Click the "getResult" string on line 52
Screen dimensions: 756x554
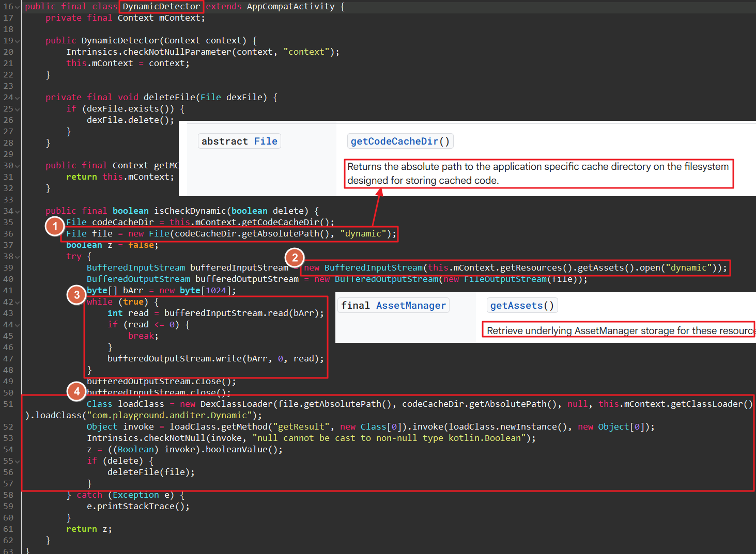pos(301,427)
